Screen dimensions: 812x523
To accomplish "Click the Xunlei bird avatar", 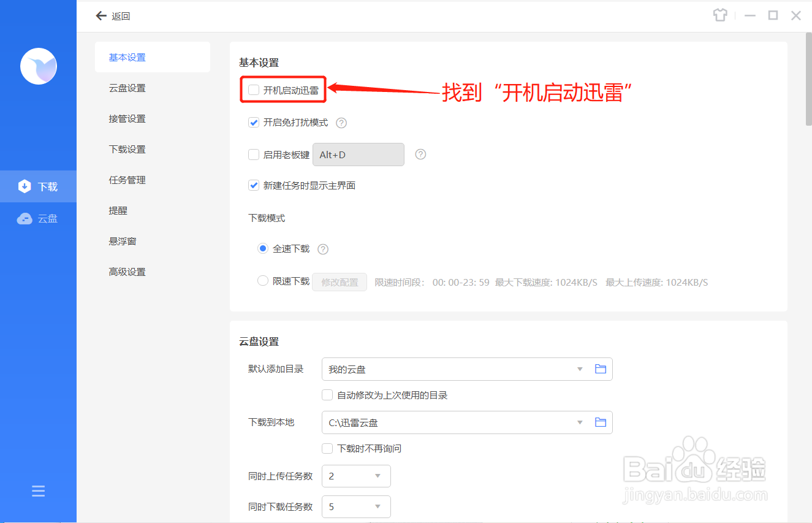I will 39,66.
